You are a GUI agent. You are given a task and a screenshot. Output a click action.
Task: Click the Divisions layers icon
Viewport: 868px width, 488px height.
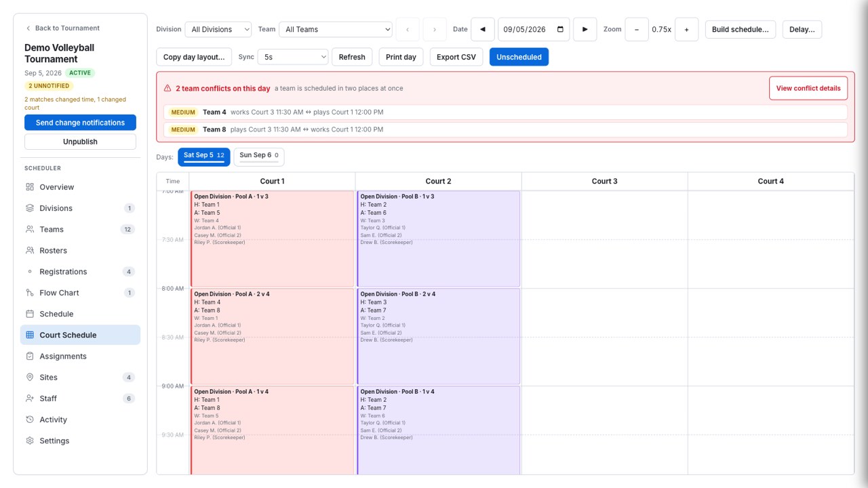pos(30,208)
